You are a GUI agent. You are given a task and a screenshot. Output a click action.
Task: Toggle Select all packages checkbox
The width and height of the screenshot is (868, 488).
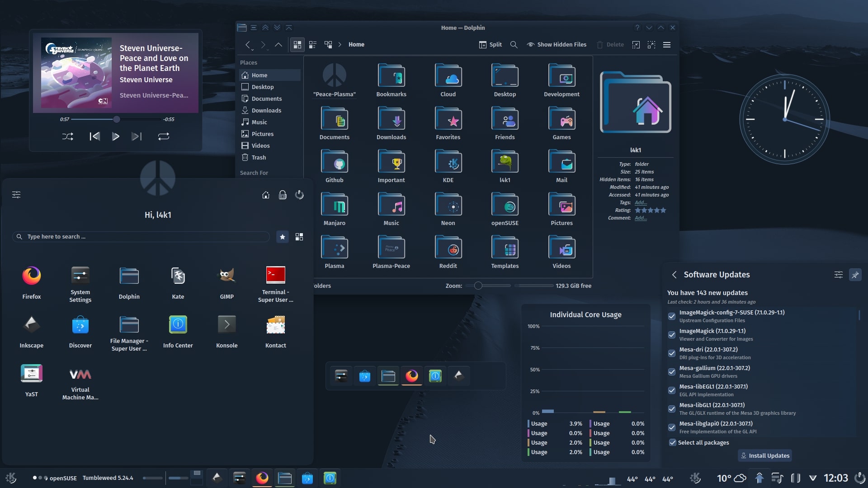point(673,443)
